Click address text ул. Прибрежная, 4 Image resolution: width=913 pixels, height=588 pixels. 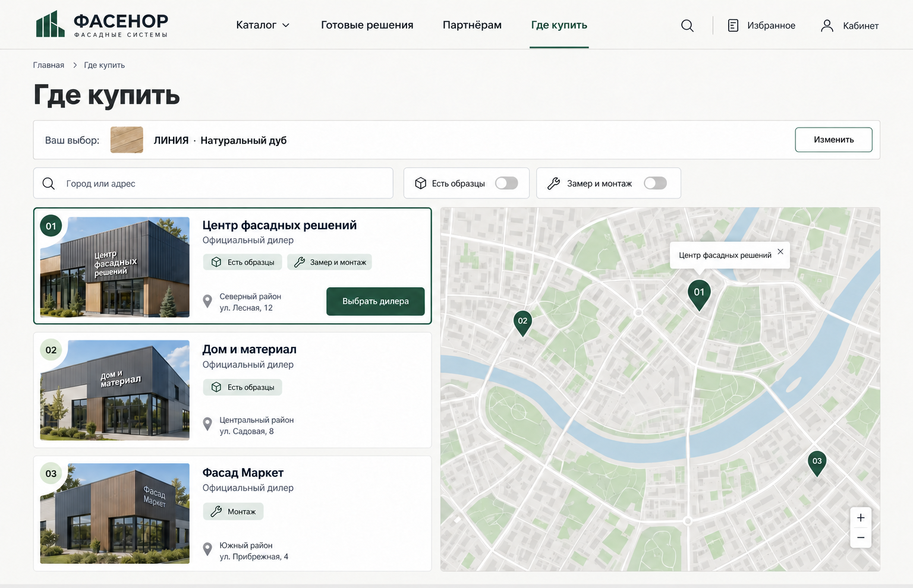point(254,557)
